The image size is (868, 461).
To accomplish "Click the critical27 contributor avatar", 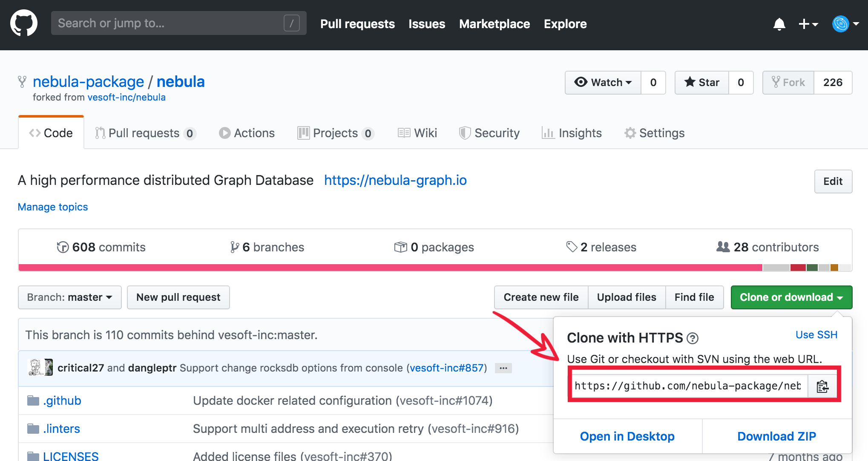I will click(x=36, y=367).
